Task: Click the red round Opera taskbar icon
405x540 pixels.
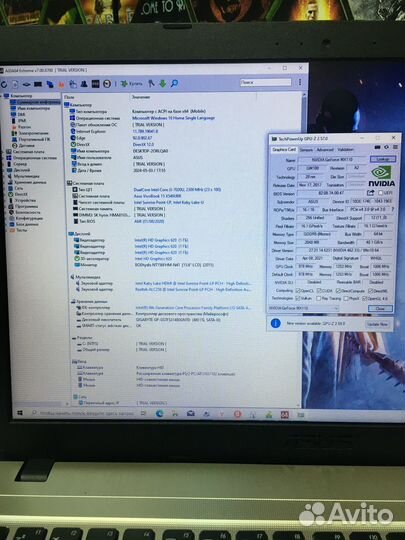Action: [x=237, y=414]
